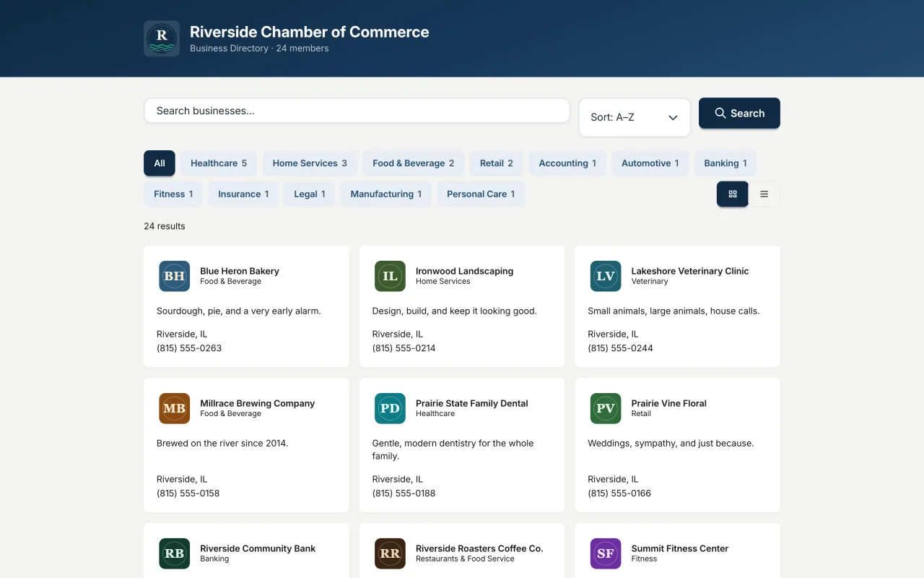The image size is (924, 578).
Task: Open Prairie State Family Dental title
Action: (x=472, y=403)
